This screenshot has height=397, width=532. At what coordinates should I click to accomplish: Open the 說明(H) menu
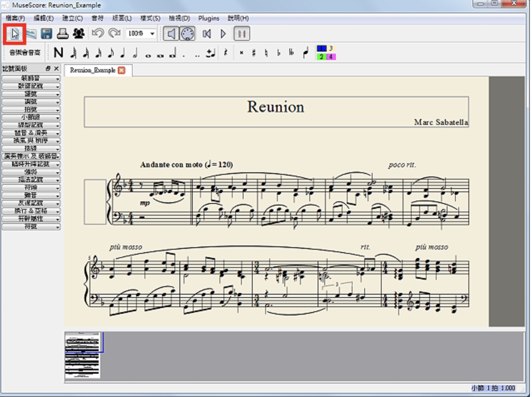238,18
